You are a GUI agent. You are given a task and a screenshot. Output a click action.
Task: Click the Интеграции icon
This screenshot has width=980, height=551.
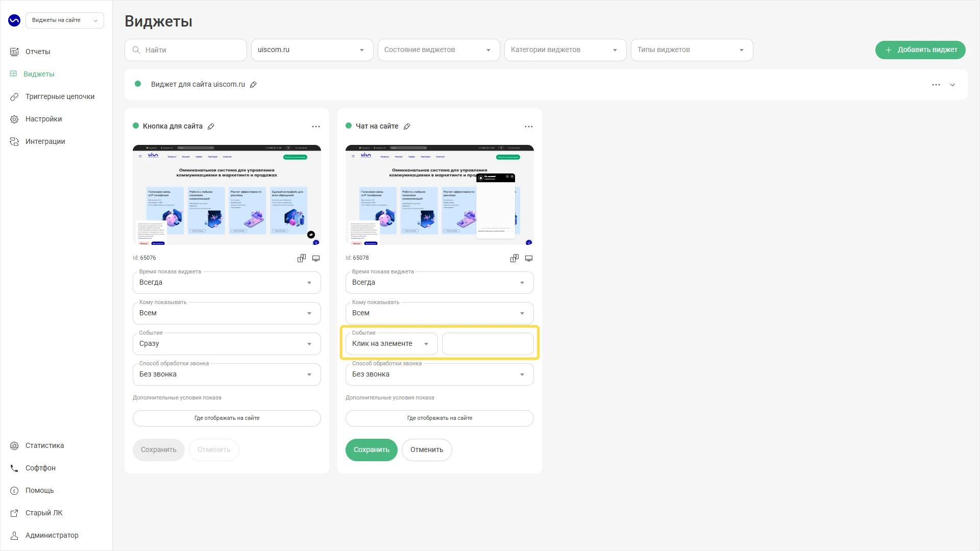point(14,141)
